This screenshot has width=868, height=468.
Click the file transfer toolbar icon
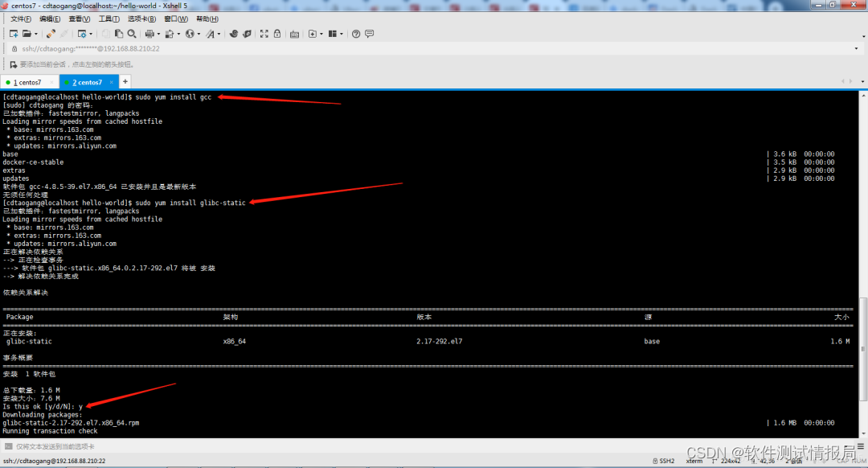170,34
